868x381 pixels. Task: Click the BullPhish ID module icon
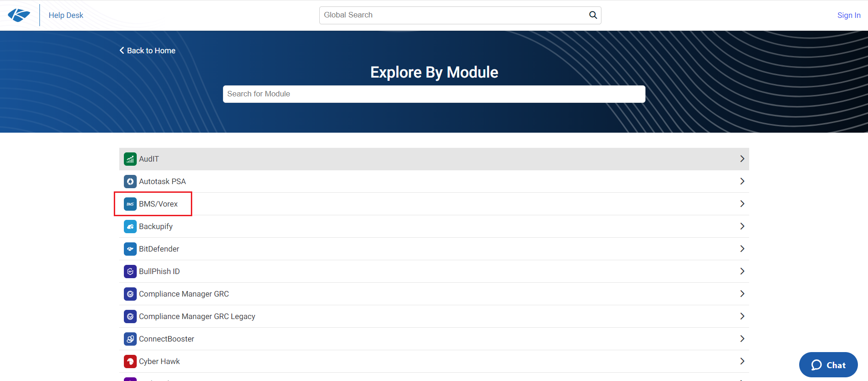pyautogui.click(x=130, y=272)
